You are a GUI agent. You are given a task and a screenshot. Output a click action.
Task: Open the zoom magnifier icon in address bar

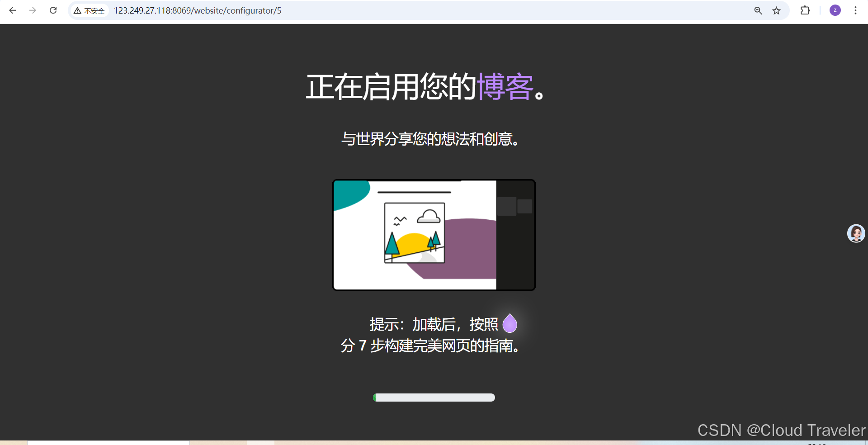pos(758,10)
